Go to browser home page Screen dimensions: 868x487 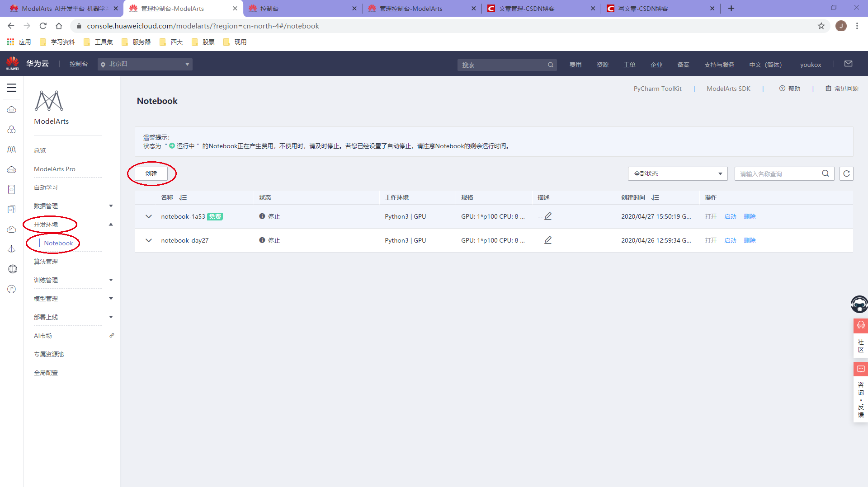coord(59,26)
